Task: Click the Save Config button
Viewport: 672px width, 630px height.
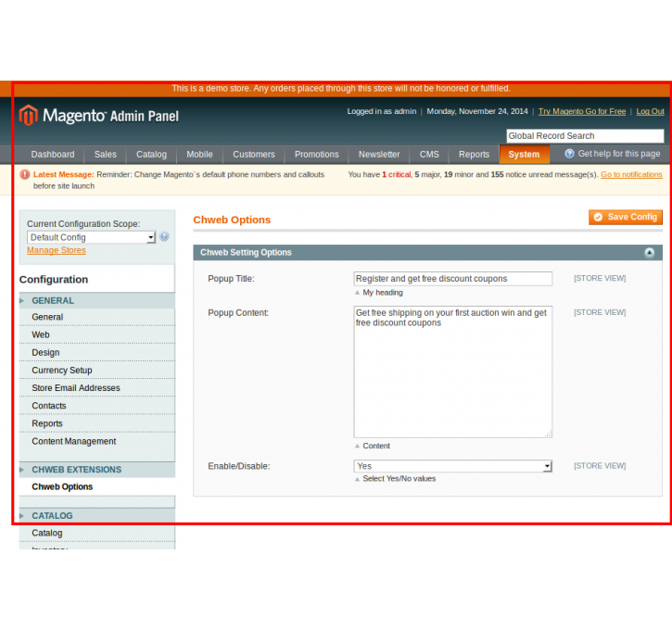Action: [x=626, y=217]
